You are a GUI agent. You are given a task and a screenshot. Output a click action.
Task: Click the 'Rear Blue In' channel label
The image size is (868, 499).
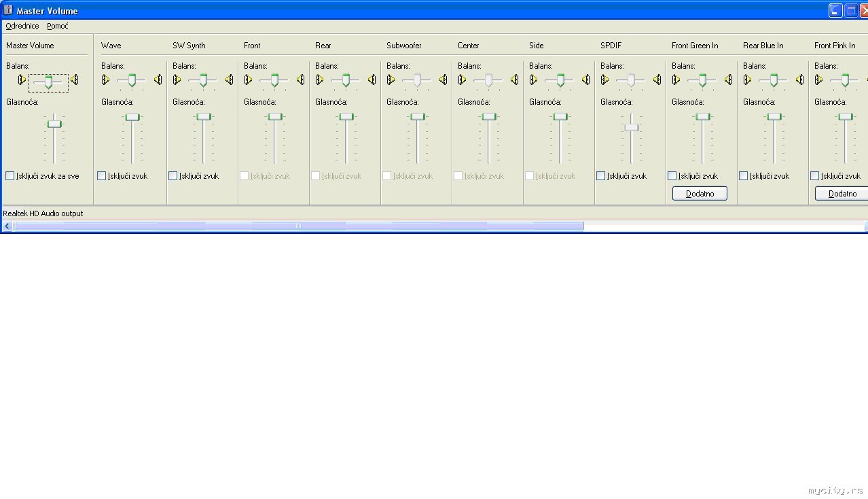coord(763,46)
